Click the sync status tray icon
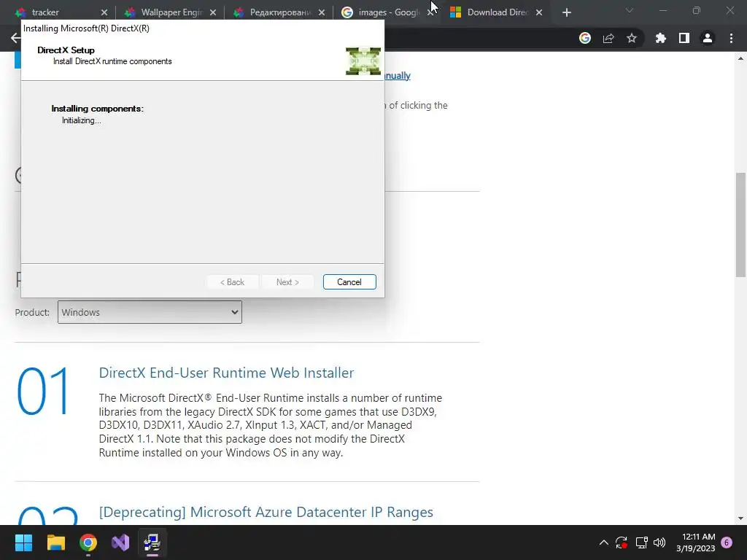Screen dimensions: 747x560 622,542
